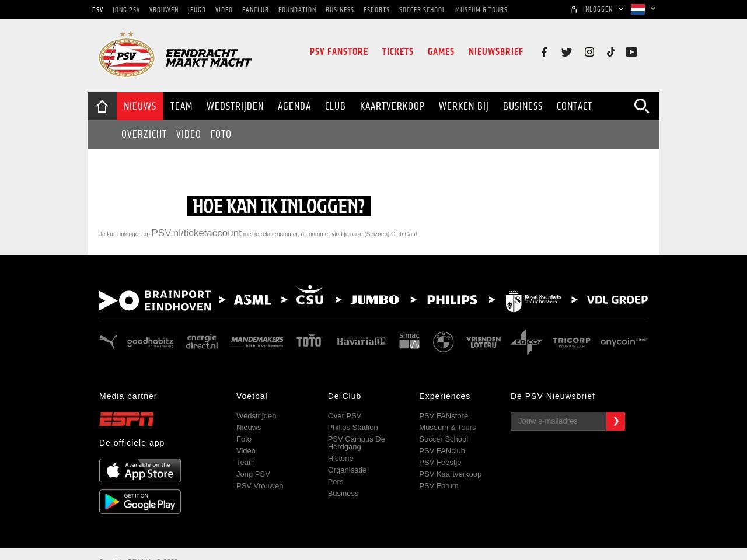
Task: Expand the Inloggen account dropdown
Action: pos(597,9)
